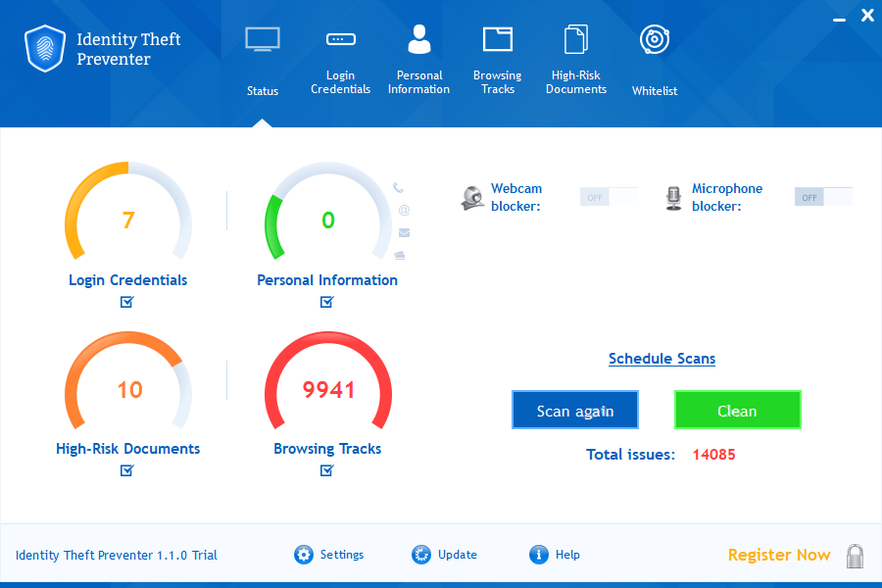The height and width of the screenshot is (588, 882).
Task: Open Settings from the bottom bar
Action: click(x=342, y=555)
